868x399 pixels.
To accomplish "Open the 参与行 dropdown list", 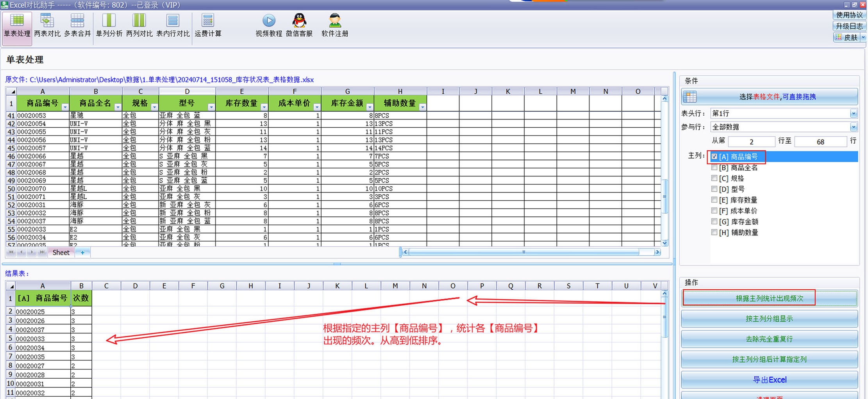I will click(x=853, y=127).
